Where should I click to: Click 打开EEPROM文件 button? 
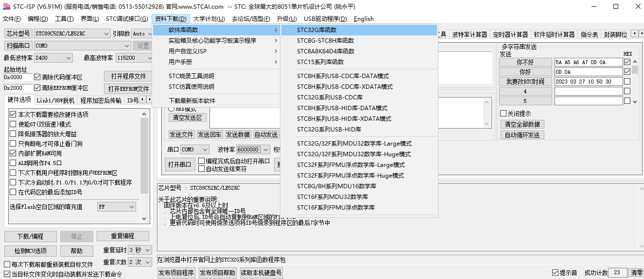[x=128, y=89]
